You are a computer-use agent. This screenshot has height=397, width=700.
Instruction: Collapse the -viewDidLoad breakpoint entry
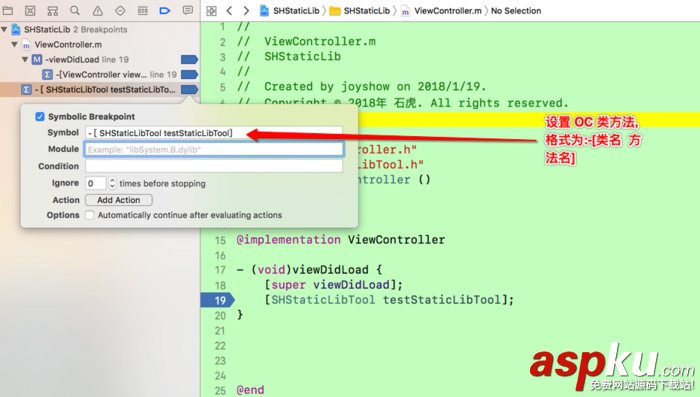tap(25, 59)
